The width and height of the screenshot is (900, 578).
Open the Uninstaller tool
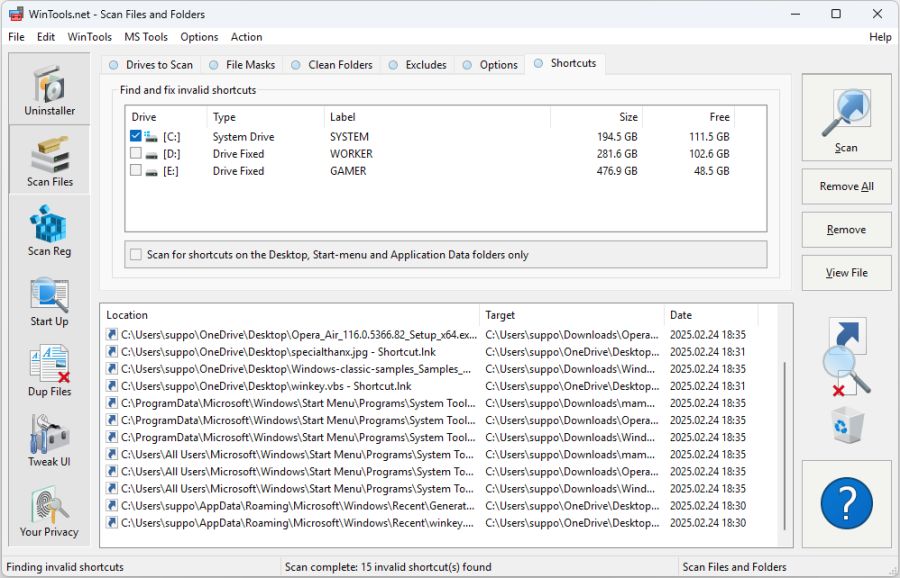[48, 90]
